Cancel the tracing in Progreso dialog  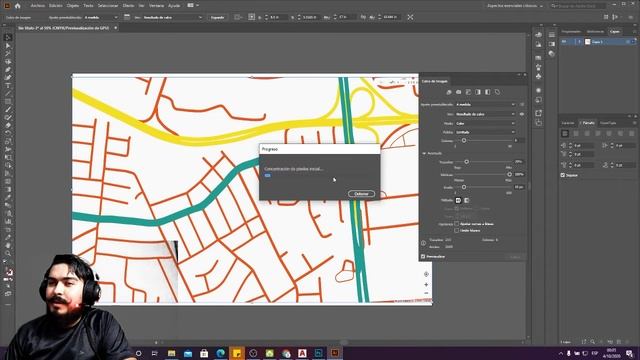361,194
